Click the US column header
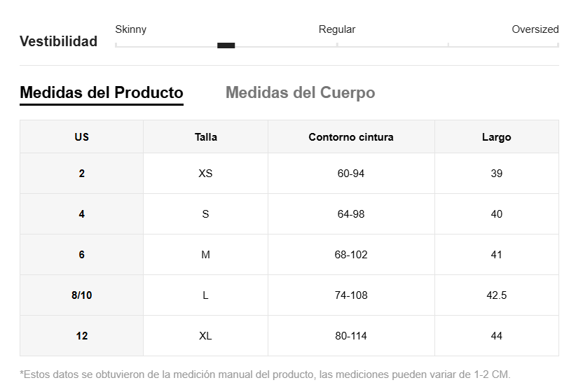 82,137
